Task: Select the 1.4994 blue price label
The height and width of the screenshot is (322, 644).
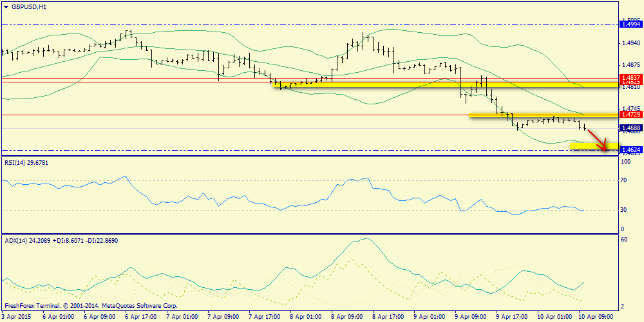Action: tap(631, 24)
